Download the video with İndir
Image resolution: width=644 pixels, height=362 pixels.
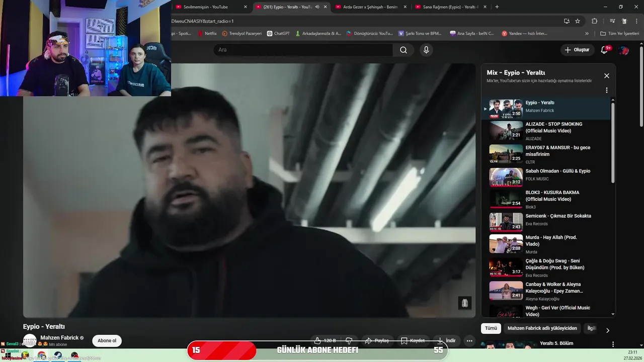click(446, 340)
